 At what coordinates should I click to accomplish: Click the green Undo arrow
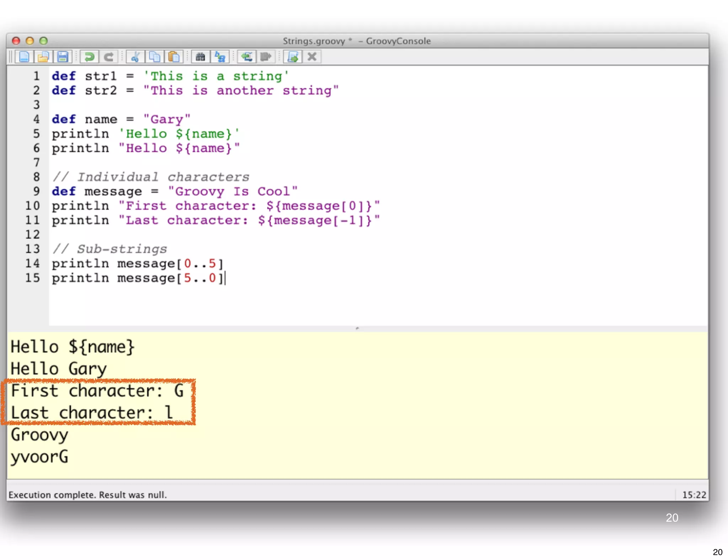tap(89, 57)
